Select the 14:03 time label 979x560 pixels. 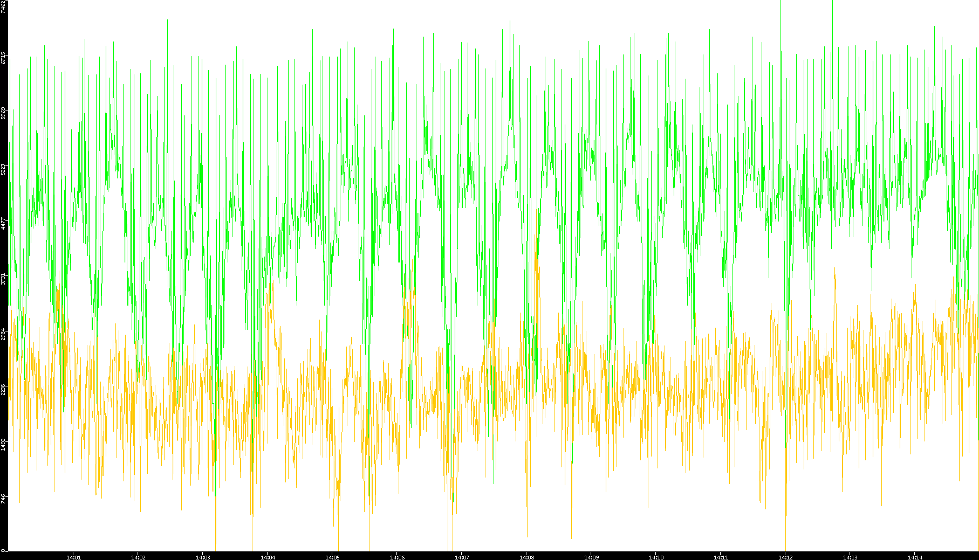coord(203,557)
